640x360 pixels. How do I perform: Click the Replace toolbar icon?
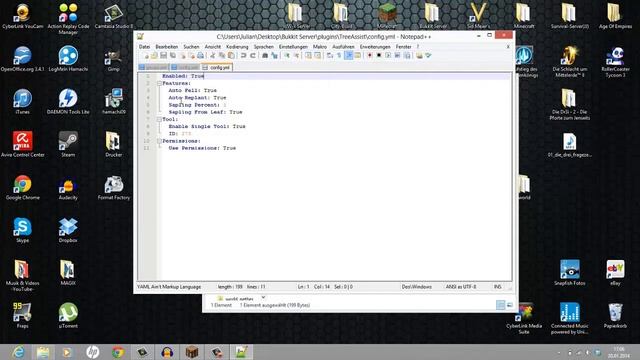click(x=274, y=56)
